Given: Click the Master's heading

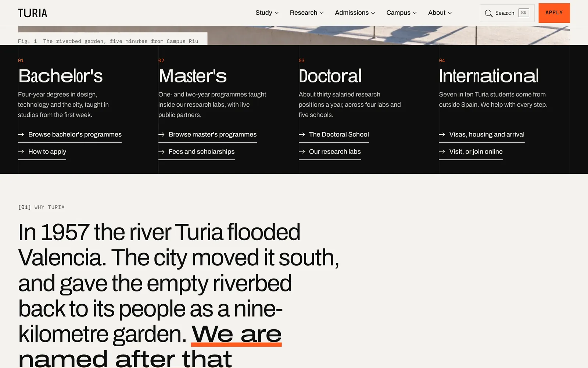Looking at the screenshot, I should [x=193, y=76].
